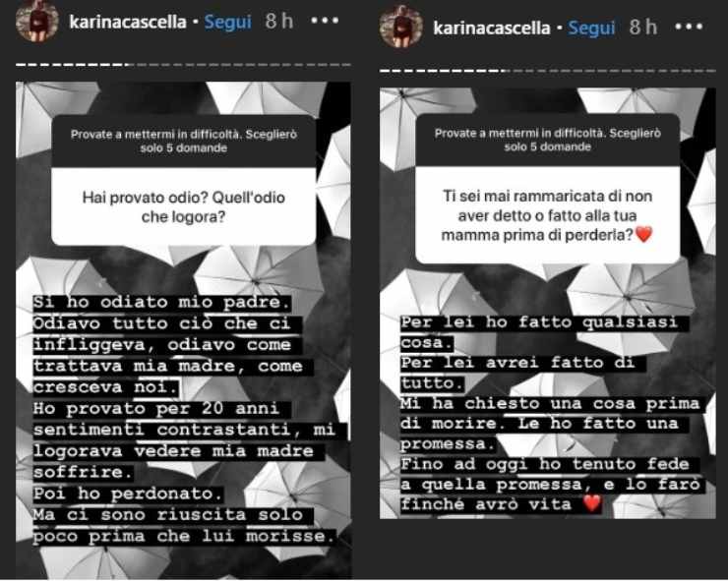This screenshot has width=728, height=581.
Task: Click the 8 h timestamp on left story
Action: point(279,21)
